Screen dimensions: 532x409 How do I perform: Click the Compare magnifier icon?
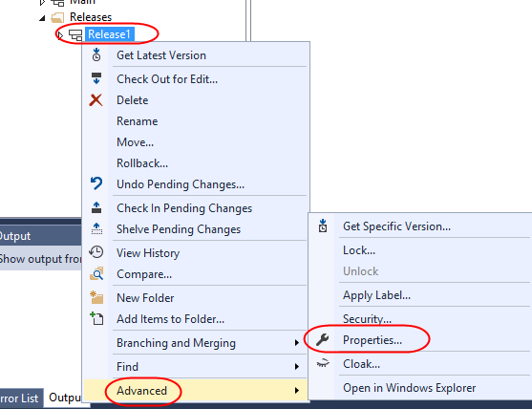(96, 273)
